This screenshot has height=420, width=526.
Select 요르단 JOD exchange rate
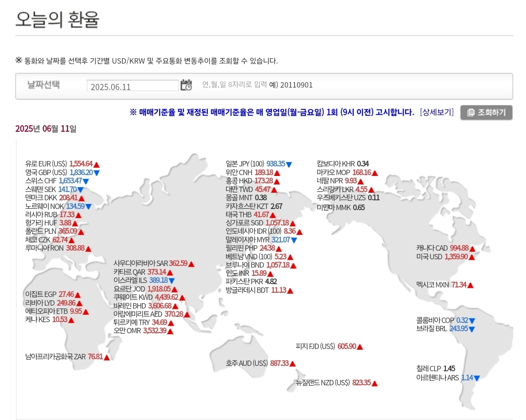[x=145, y=289]
